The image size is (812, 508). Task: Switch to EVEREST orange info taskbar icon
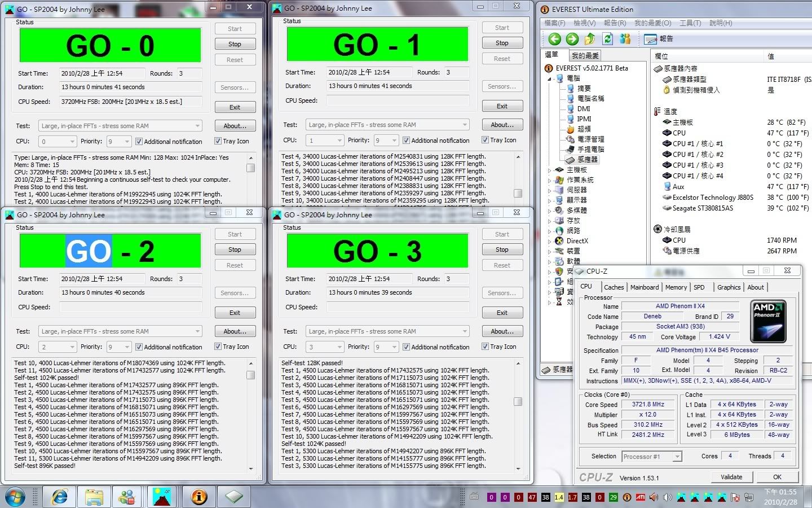point(198,497)
